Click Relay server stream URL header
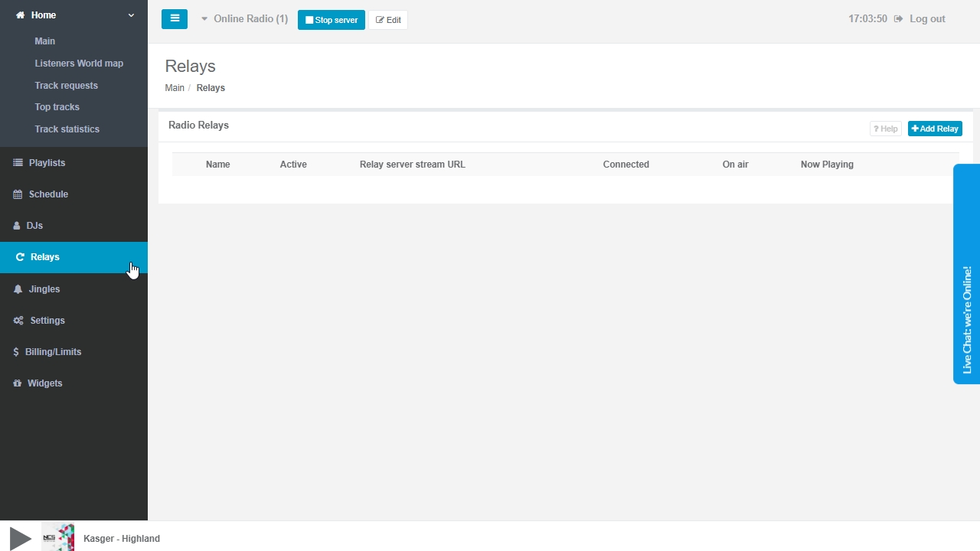Screen dimensions: 980x551 [x=413, y=165]
